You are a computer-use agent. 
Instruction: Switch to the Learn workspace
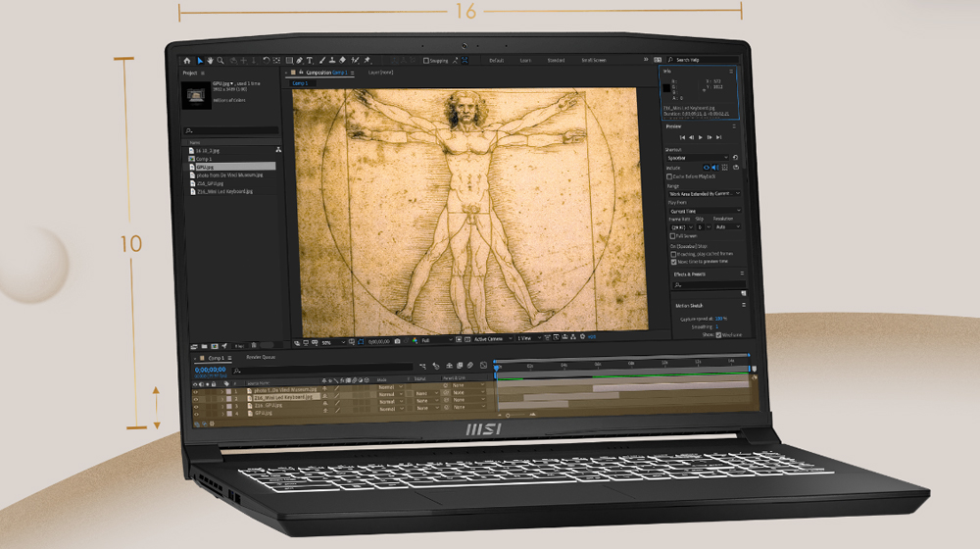tap(525, 61)
